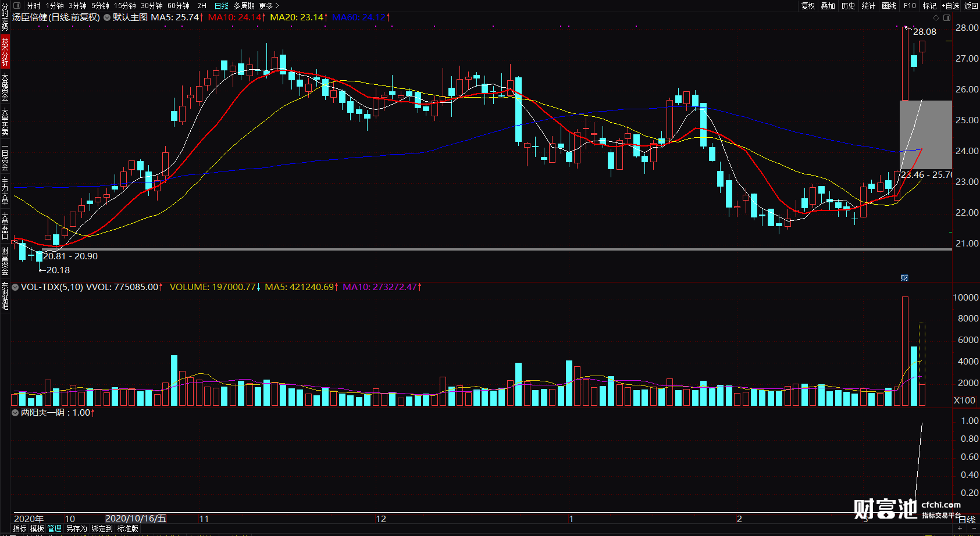
Task: Open the VOL-TDX indicator dropdown arrow
Action: 15,287
